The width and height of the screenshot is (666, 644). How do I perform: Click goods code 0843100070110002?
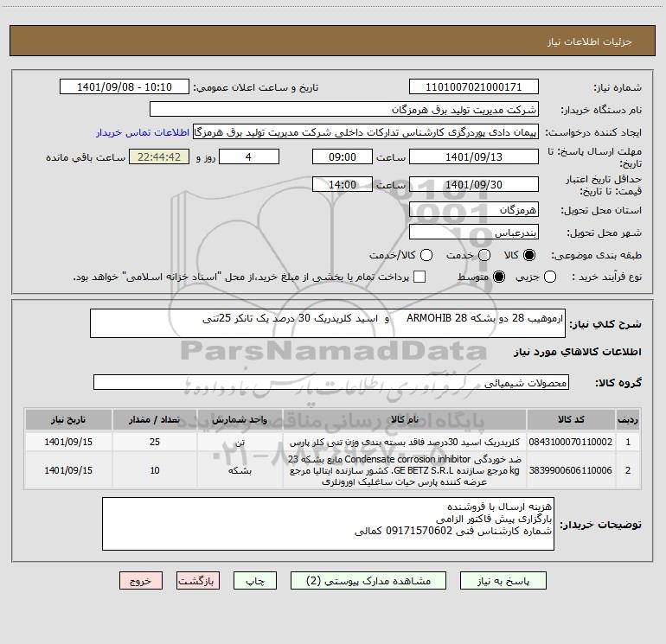point(571,442)
